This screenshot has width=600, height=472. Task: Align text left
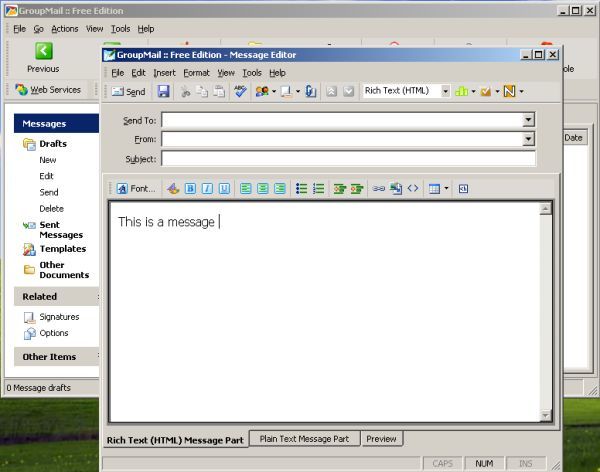(246, 188)
